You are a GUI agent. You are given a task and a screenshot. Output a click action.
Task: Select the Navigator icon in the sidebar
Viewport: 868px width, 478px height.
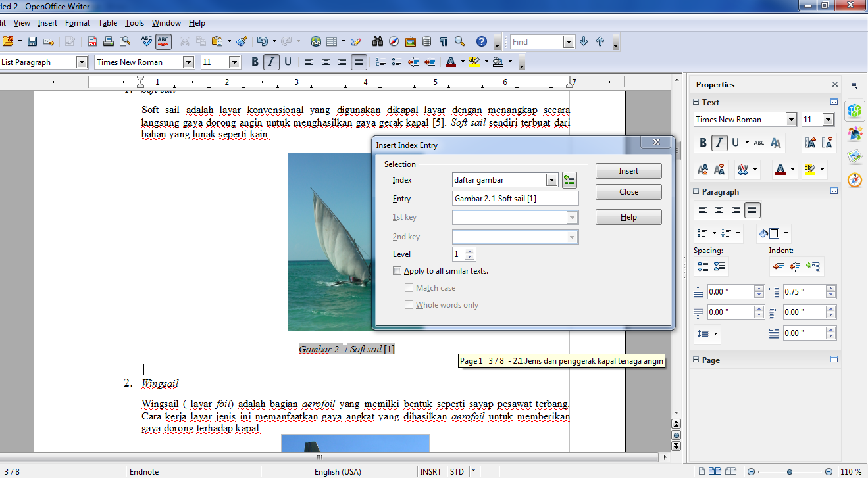[854, 179]
